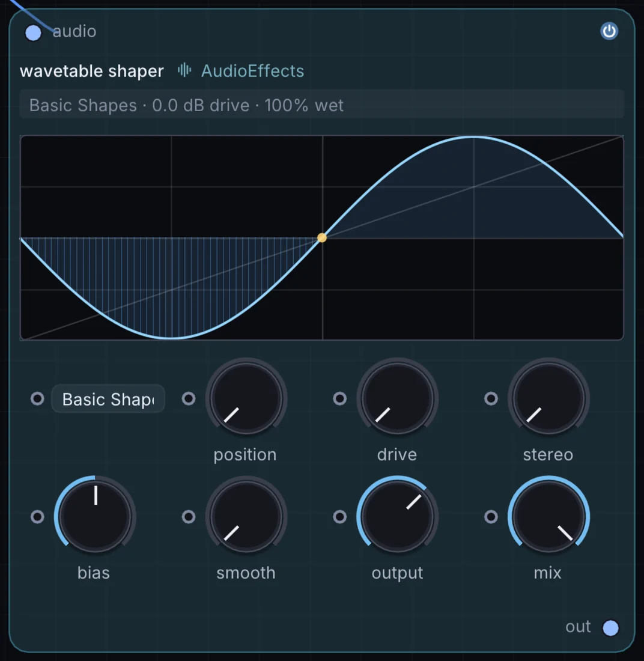Viewport: 644px width, 661px height.
Task: Click the Basic Shapes summary bar
Action: [x=321, y=105]
